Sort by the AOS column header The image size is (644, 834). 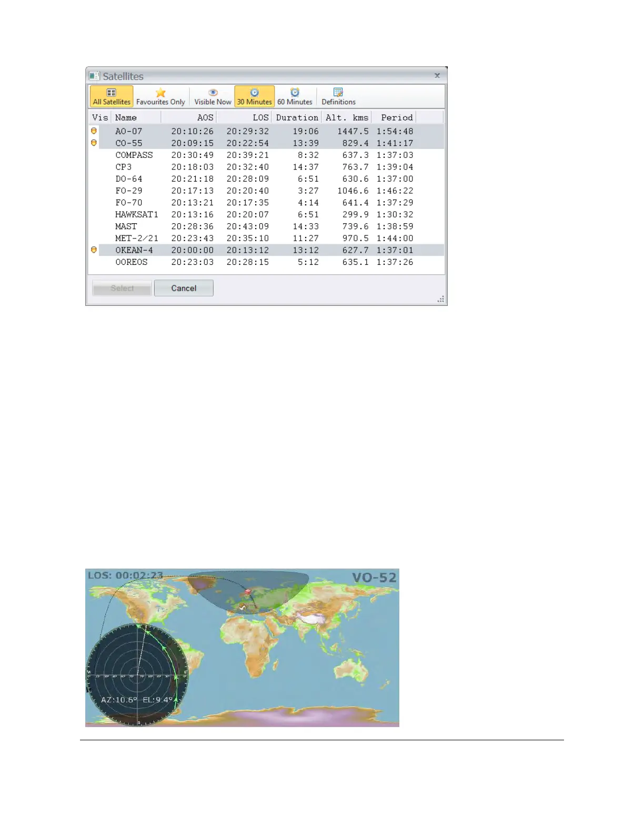[189, 117]
